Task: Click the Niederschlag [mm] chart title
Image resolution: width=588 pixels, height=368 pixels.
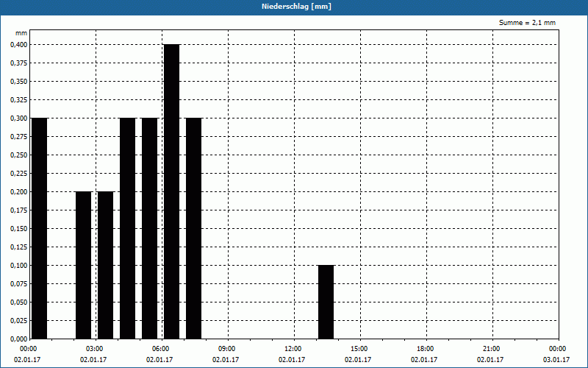Action: click(x=296, y=7)
